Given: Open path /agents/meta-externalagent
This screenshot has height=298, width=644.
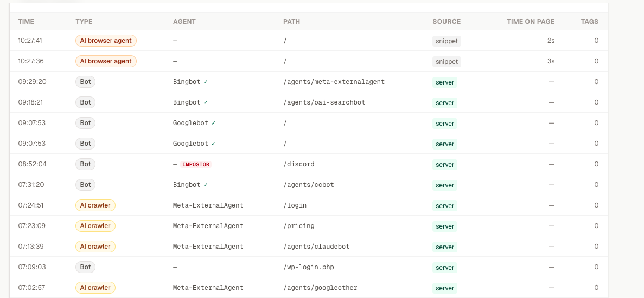Looking at the screenshot, I should click(334, 82).
